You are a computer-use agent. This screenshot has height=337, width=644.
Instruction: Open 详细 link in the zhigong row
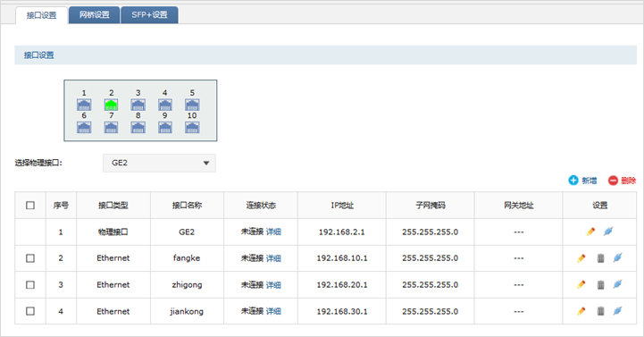pyautogui.click(x=273, y=285)
